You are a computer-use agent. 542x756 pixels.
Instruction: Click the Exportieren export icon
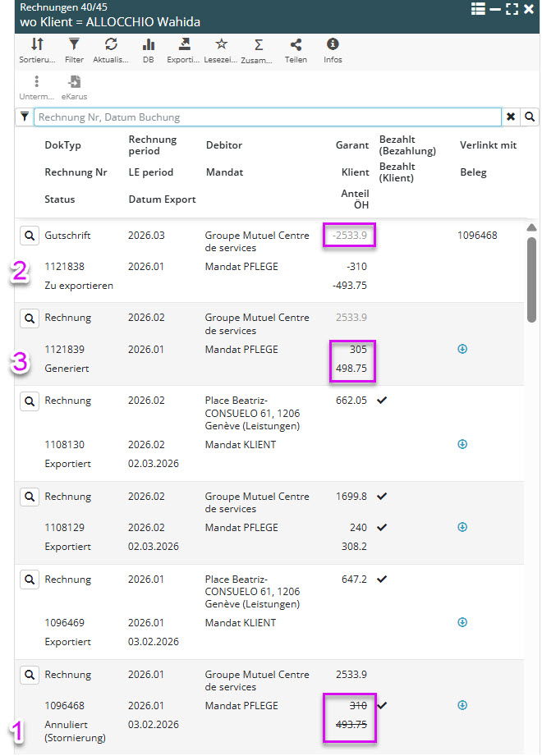184,45
